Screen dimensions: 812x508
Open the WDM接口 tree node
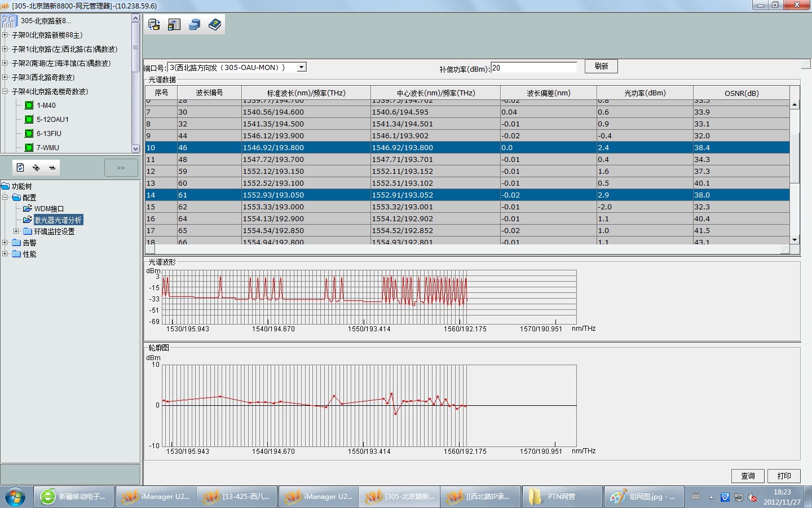[x=48, y=209]
